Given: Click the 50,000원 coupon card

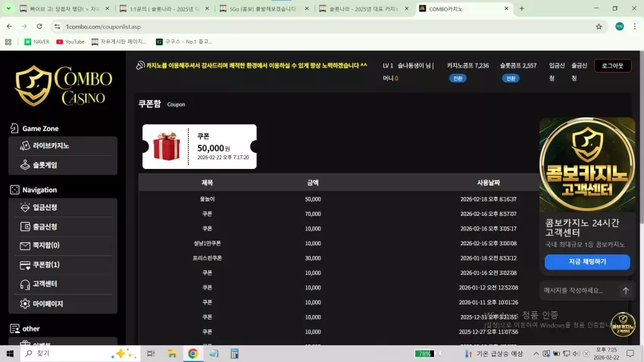Looking at the screenshot, I should tap(199, 146).
